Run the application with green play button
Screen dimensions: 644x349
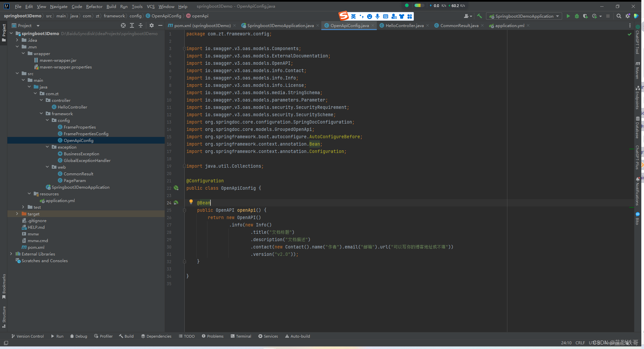click(x=568, y=16)
